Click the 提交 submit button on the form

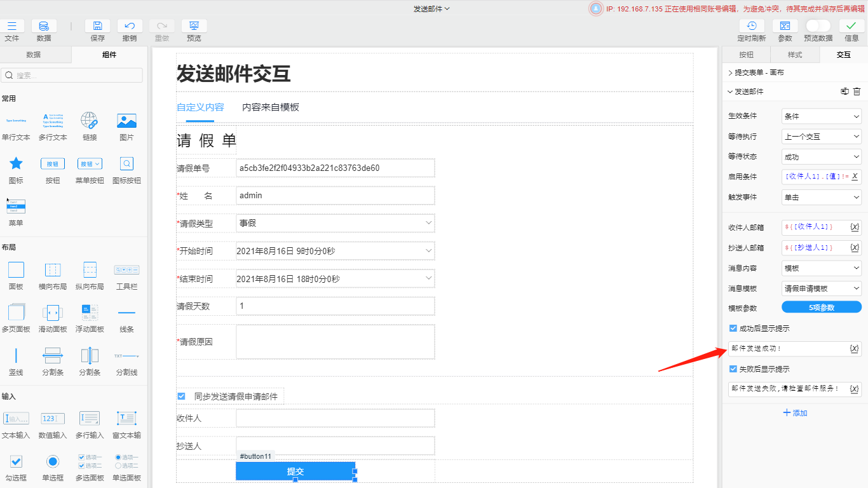pyautogui.click(x=295, y=471)
